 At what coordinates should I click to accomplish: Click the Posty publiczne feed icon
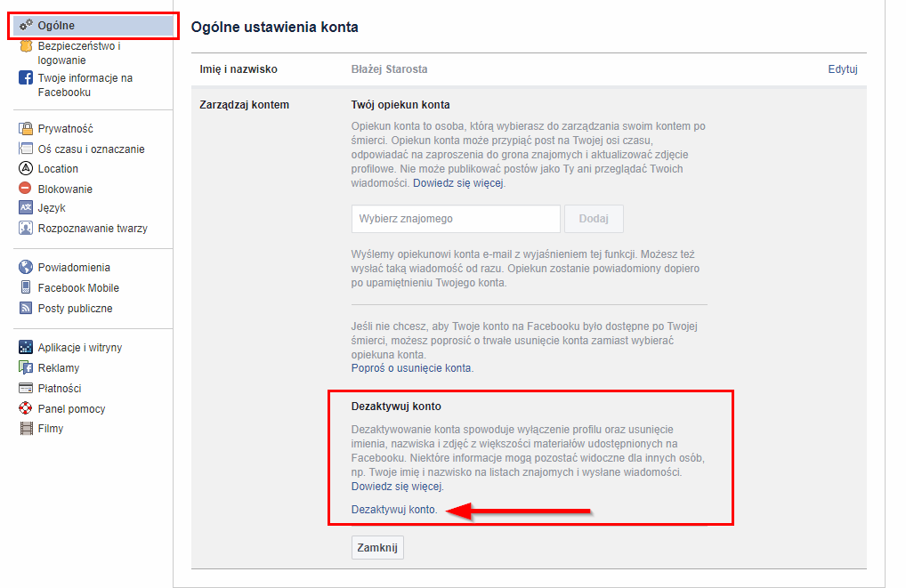coord(26,308)
